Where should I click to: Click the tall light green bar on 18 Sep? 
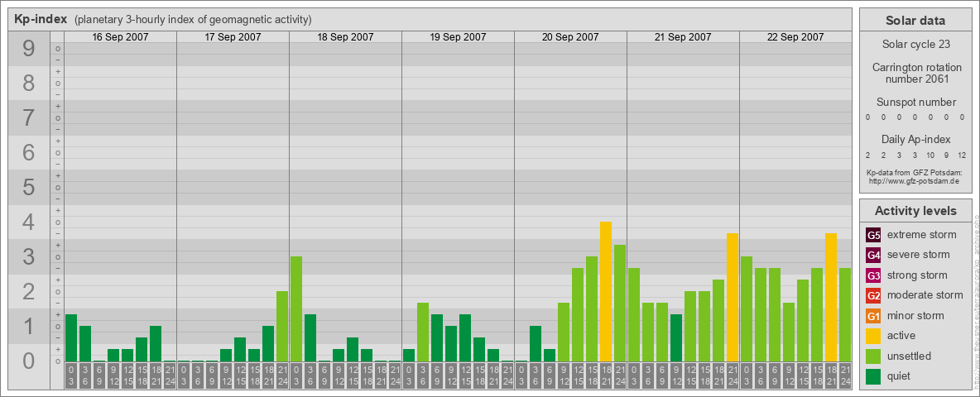(x=296, y=309)
